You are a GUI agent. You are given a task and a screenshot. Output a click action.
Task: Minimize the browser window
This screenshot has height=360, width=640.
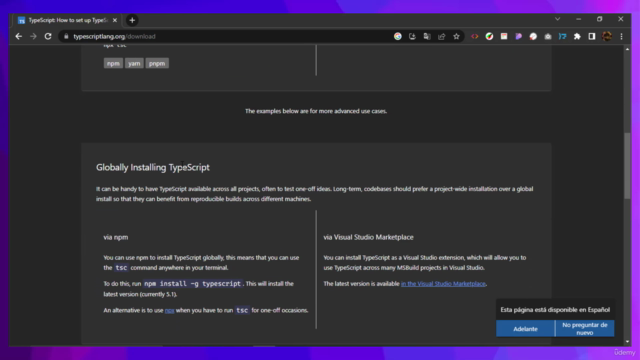[x=578, y=19]
